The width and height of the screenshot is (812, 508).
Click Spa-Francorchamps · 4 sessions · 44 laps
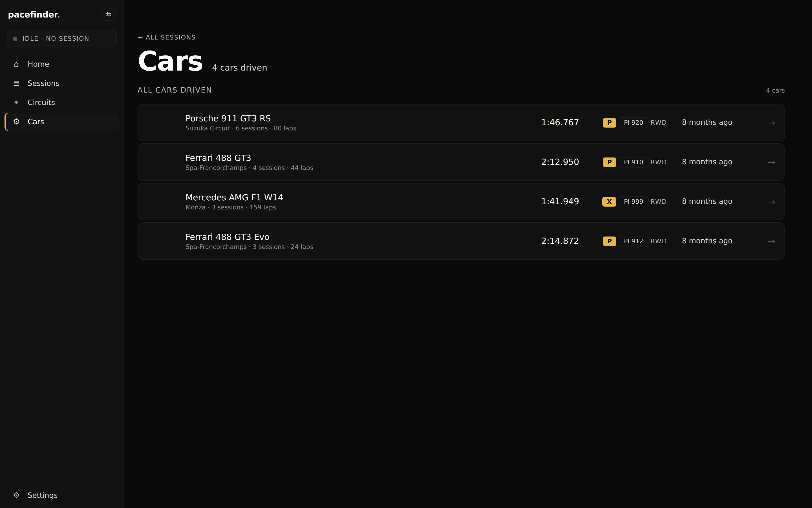point(249,168)
